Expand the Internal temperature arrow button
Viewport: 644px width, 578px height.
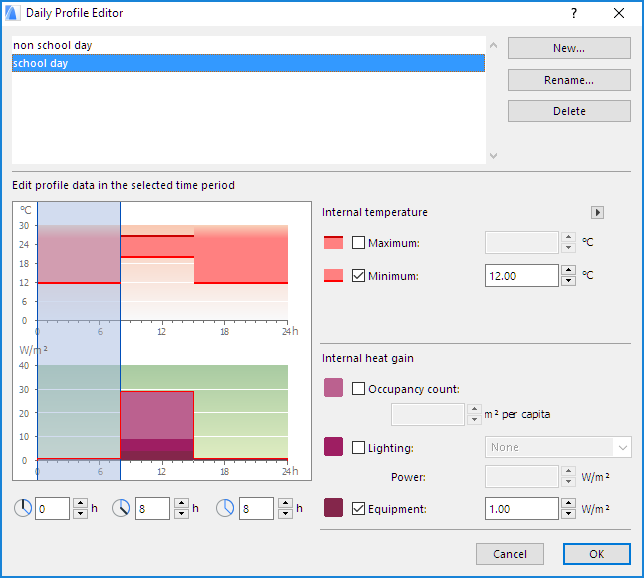pos(598,212)
